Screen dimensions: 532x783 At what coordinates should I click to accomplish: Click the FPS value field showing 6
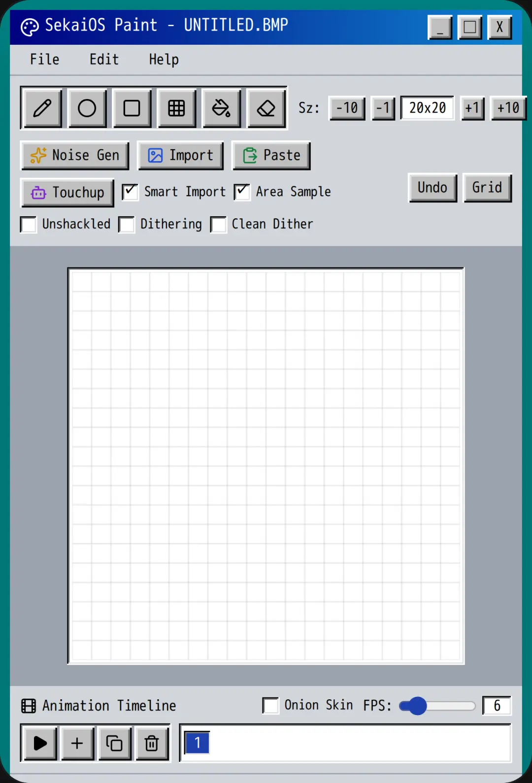click(497, 706)
